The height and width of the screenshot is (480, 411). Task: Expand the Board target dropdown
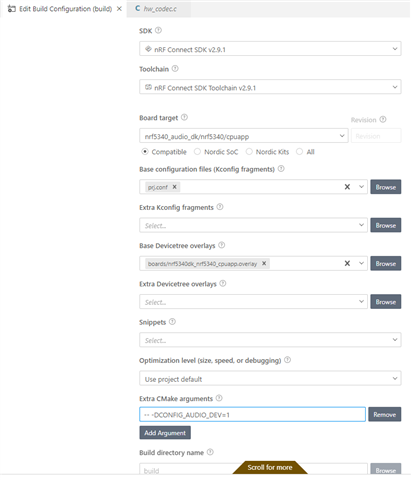244,136
